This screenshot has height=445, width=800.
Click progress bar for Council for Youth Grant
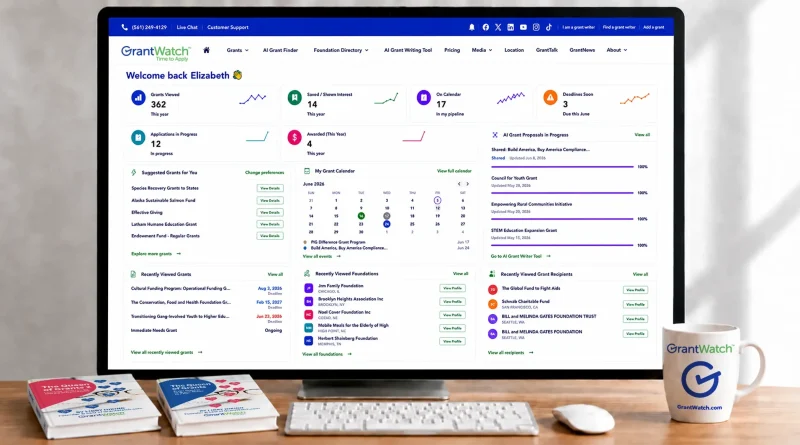[x=562, y=192]
